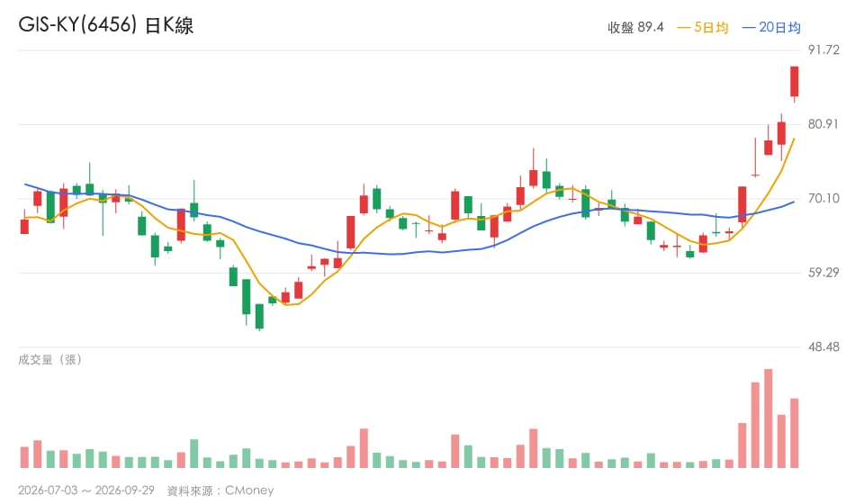Click the 成交量（張）volume label

tap(50, 360)
